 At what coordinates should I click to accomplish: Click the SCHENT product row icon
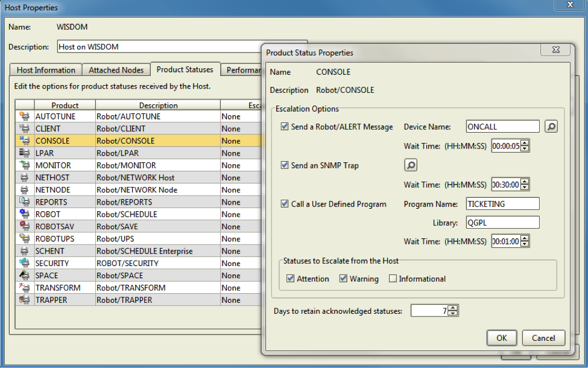pyautogui.click(x=24, y=251)
